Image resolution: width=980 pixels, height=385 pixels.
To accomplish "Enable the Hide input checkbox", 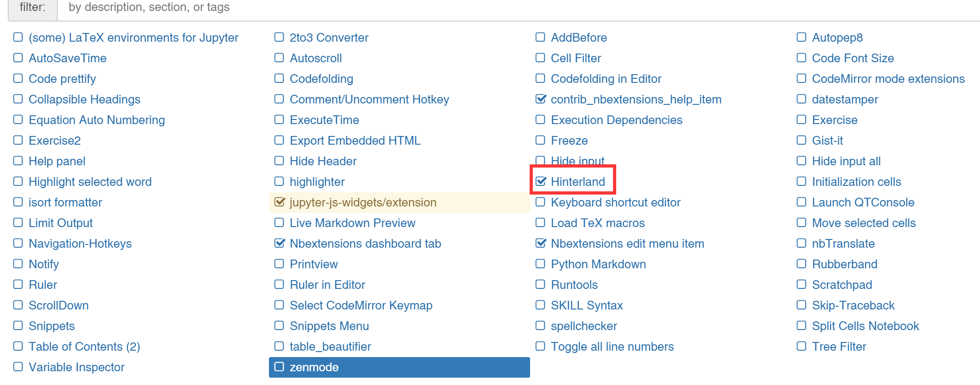I will pyautogui.click(x=540, y=161).
